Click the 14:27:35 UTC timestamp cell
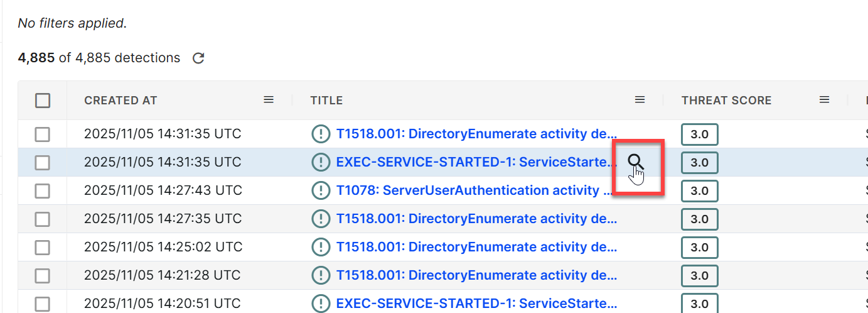 pos(163,219)
